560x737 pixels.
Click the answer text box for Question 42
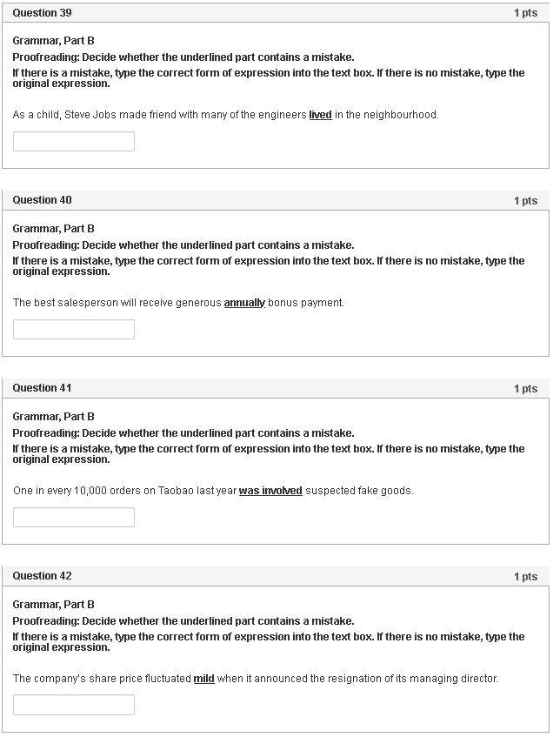tap(73, 704)
